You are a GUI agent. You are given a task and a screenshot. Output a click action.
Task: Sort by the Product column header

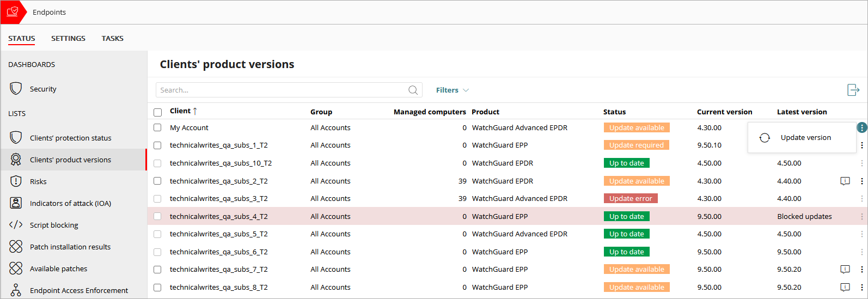tap(485, 112)
